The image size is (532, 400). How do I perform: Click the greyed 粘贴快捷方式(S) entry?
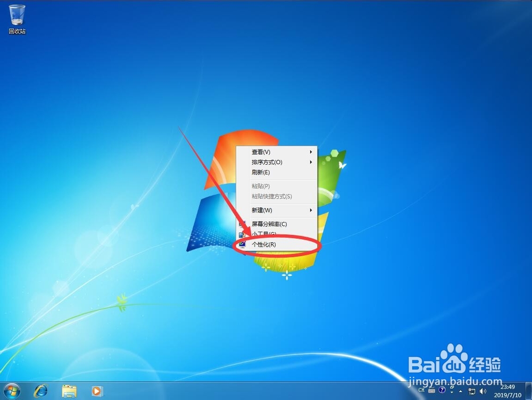277,196
